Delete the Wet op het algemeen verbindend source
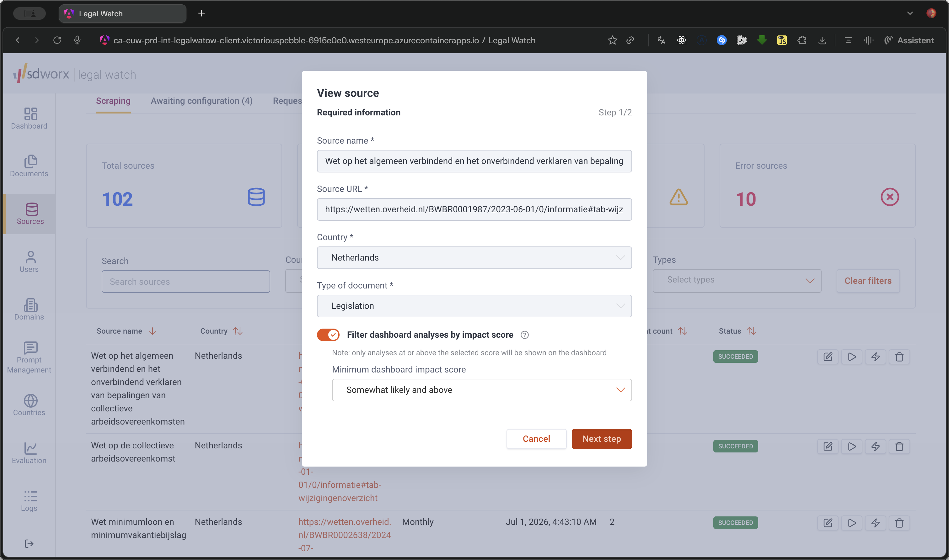The width and height of the screenshot is (949, 560). pyautogui.click(x=899, y=357)
